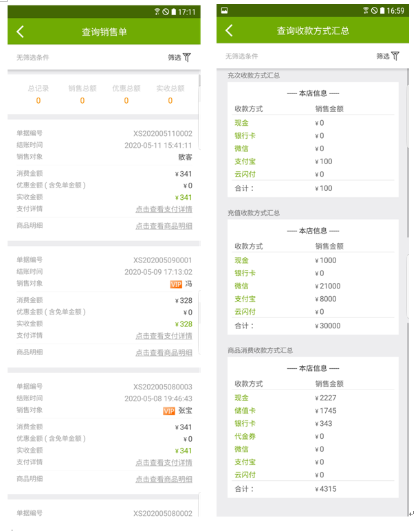Tap 散客 customer in first order
Image resolution: width=420 pixels, height=531 pixels.
185,157
